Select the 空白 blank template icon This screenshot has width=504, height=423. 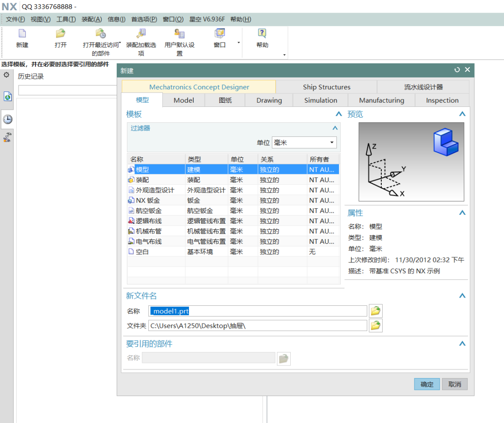[x=131, y=252]
